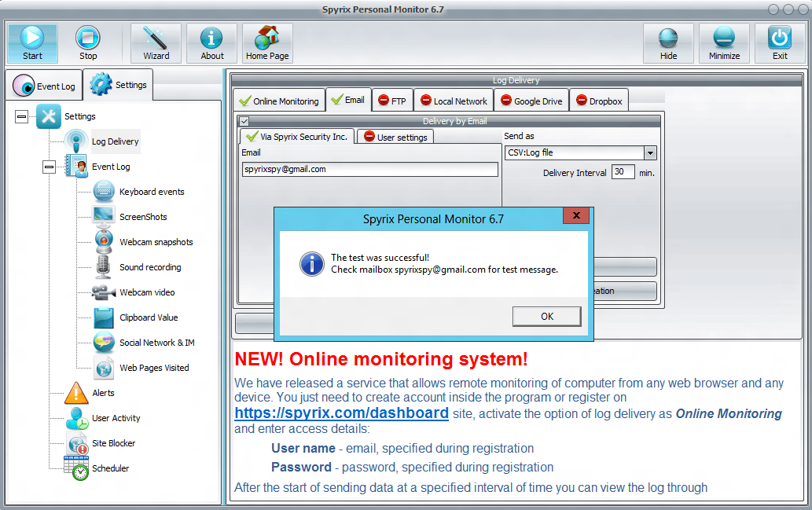Switch to the Settings tab

[x=118, y=84]
